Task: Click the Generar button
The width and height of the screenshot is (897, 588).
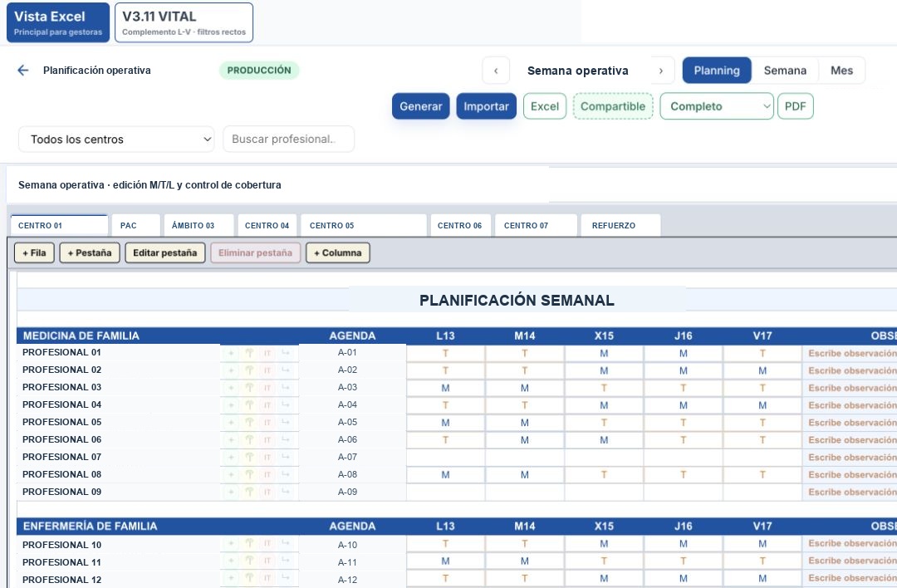Action: (x=421, y=106)
